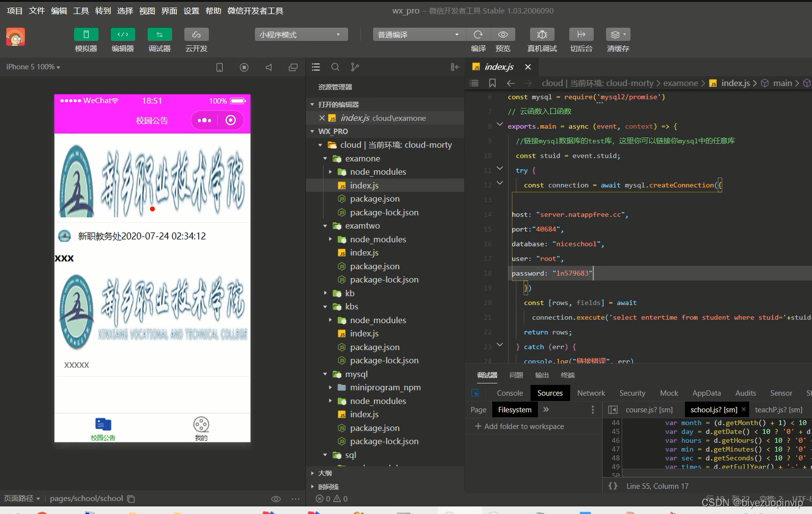
Task: Select package-lock.json under kbs
Action: [x=385, y=360]
